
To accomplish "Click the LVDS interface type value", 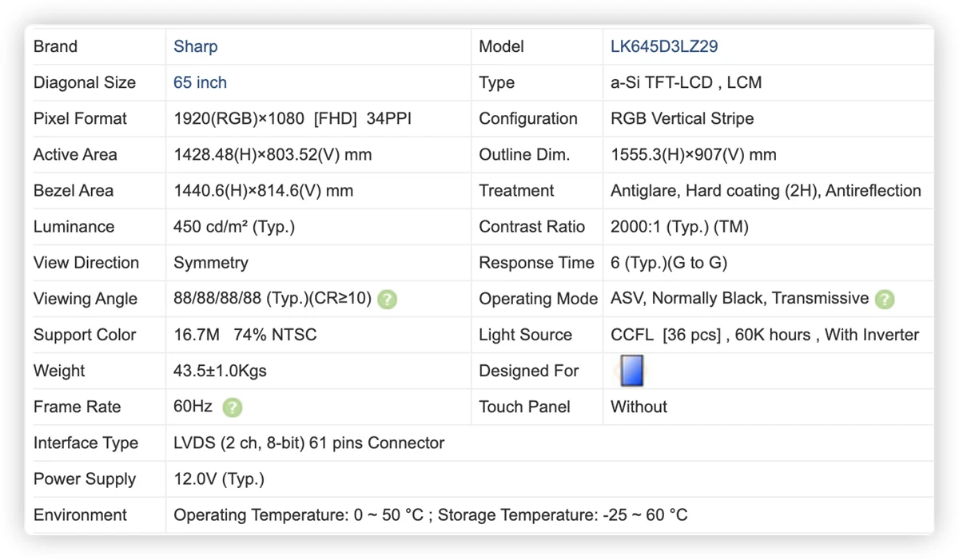I will pyautogui.click(x=308, y=443).
